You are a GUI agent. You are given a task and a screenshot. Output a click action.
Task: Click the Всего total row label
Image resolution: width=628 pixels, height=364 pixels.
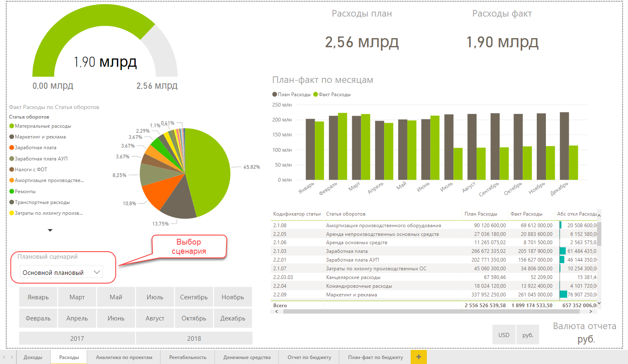[280, 306]
